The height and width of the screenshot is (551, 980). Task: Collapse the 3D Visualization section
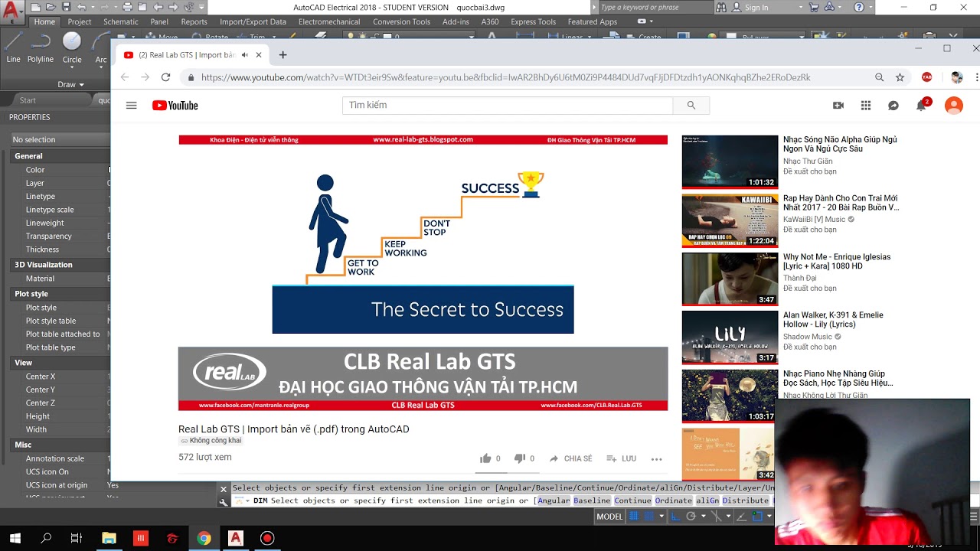pos(60,265)
